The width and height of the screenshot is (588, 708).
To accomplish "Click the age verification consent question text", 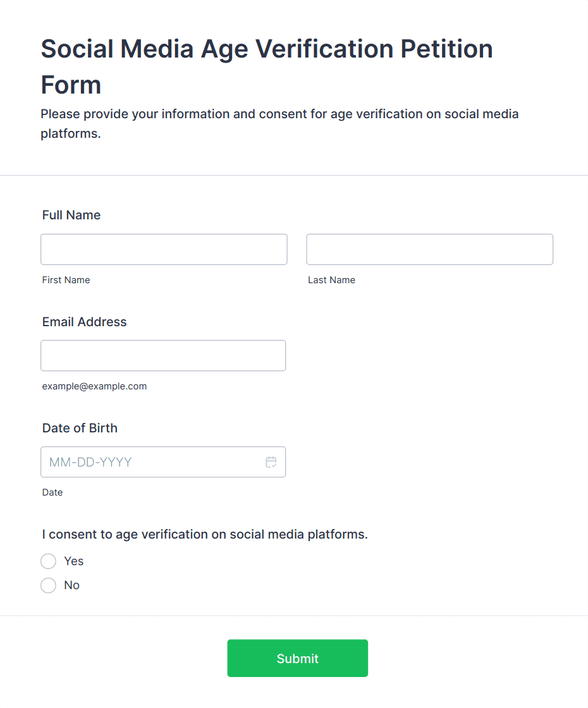I will (x=205, y=534).
